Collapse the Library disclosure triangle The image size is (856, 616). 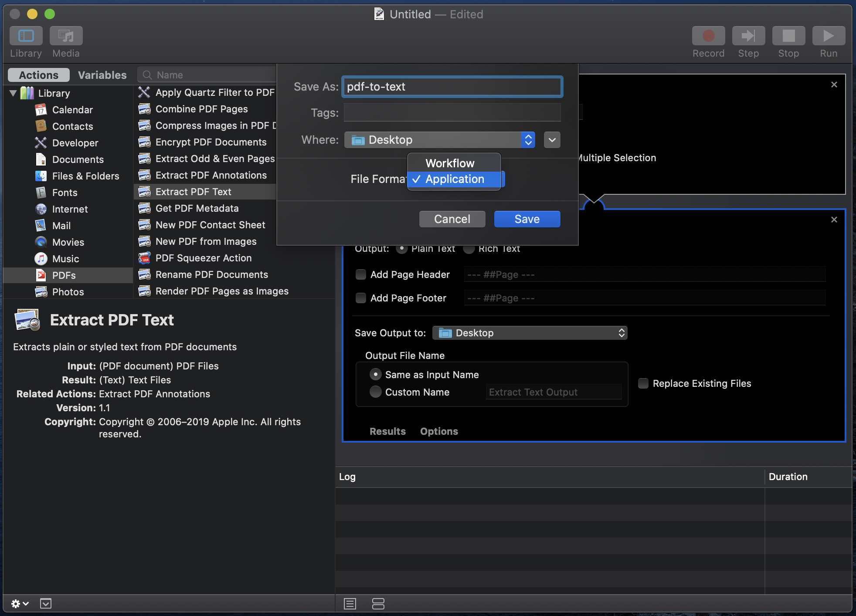coord(13,93)
